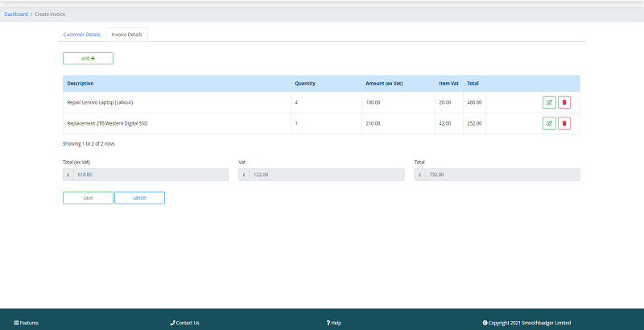Switch to the Customer Details tab
644x330 pixels.
click(x=82, y=35)
